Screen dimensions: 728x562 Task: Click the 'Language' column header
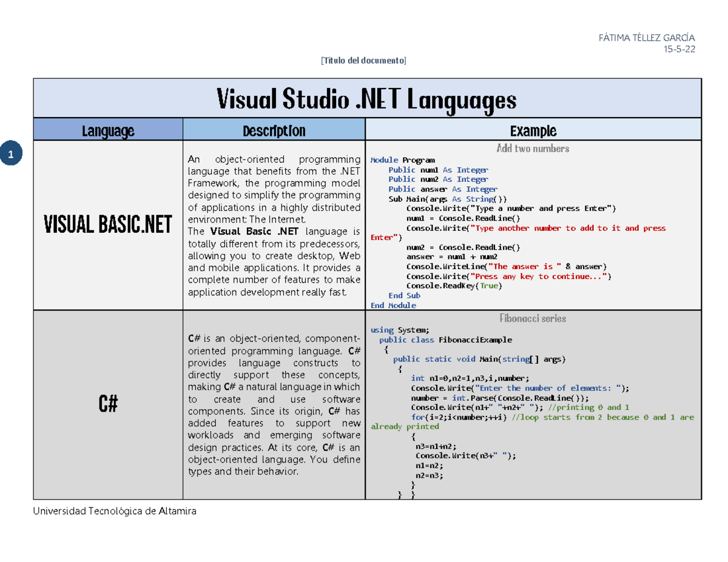pos(109,130)
